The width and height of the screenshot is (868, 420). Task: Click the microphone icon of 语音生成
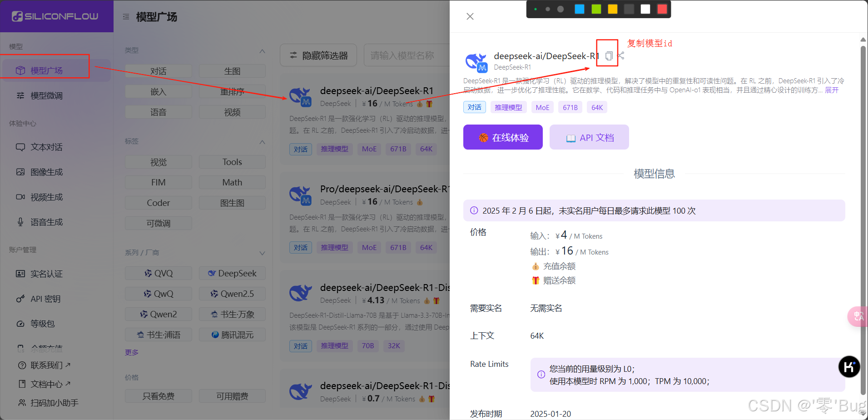point(20,222)
